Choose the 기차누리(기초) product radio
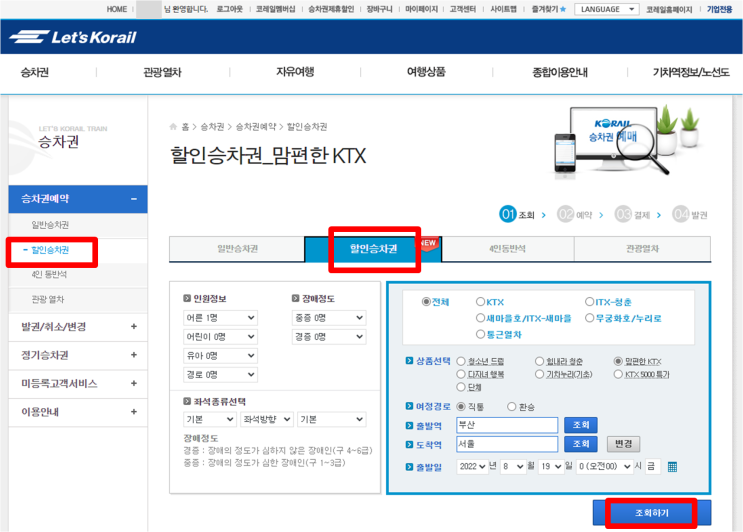 click(539, 374)
